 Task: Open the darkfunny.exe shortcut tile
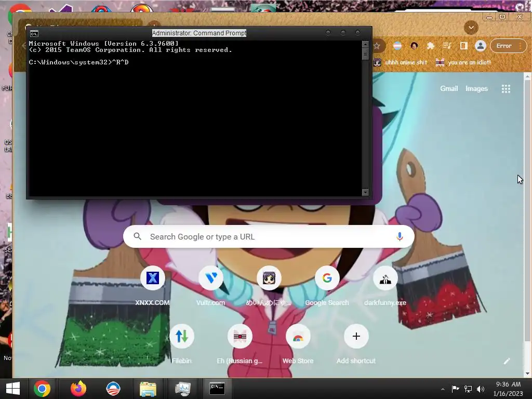[385, 278]
